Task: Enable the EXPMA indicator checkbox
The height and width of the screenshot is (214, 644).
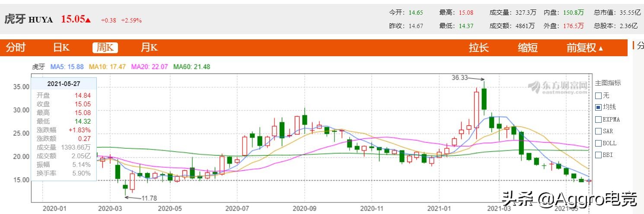Action: pos(598,119)
